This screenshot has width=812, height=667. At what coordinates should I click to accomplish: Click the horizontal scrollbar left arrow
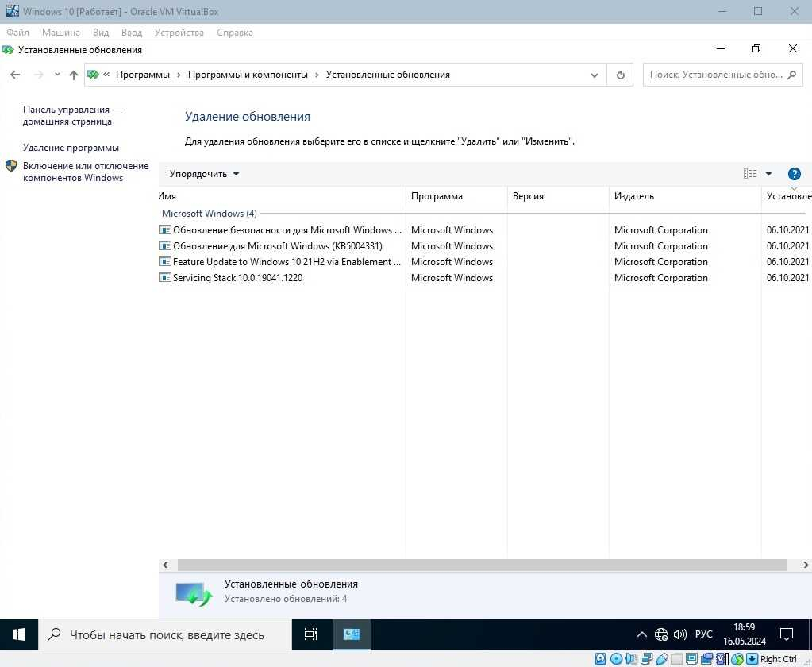click(165, 565)
